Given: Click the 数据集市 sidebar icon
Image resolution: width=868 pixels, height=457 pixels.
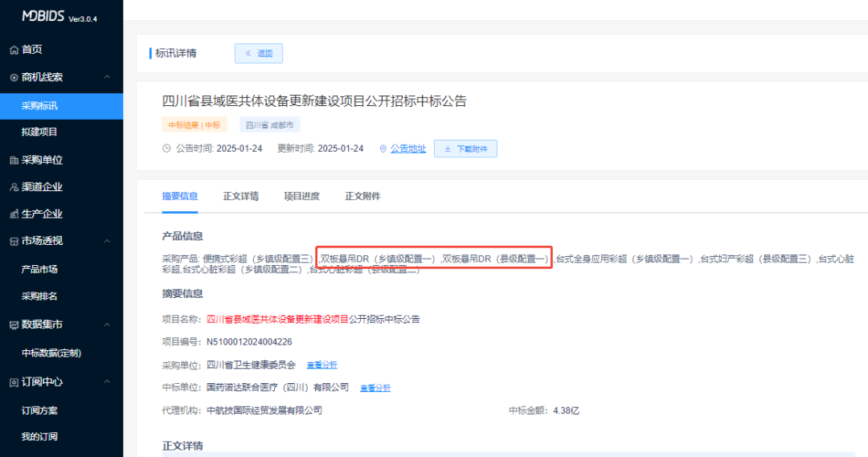Looking at the screenshot, I should pos(14,324).
